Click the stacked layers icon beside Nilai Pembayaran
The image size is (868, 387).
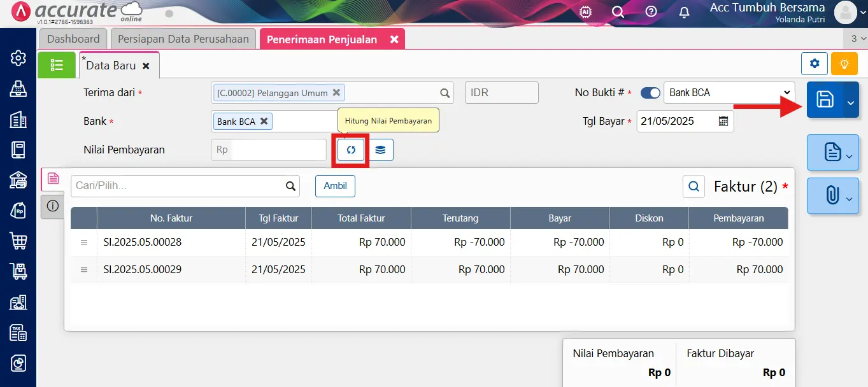click(380, 150)
